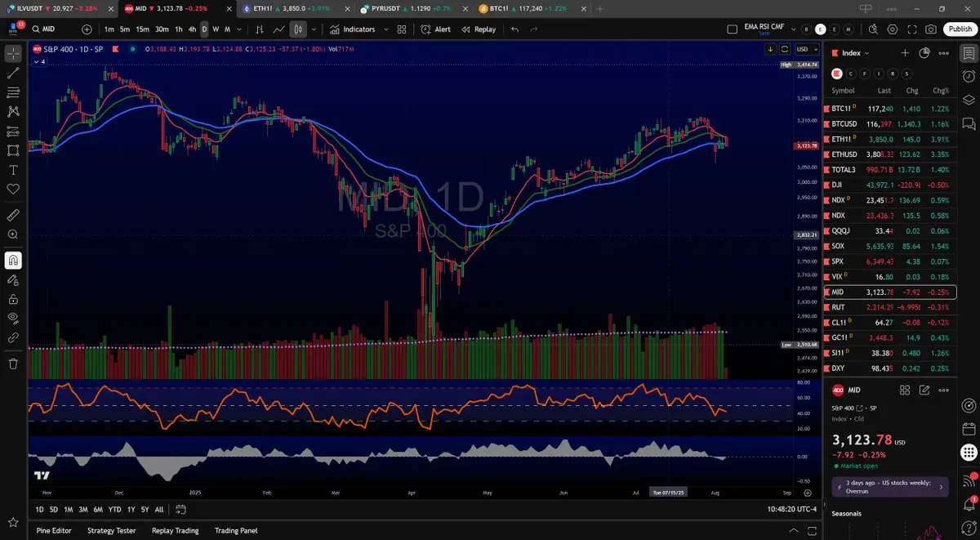Select the SOX row in watchlist
The image size is (980, 540).
(x=890, y=246)
